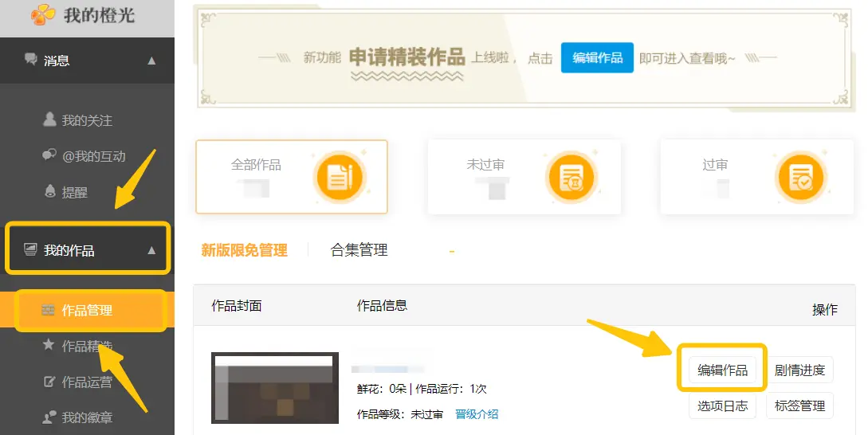868x435 pixels.
Task: Click the 过审 approved document icon
Action: (x=800, y=177)
